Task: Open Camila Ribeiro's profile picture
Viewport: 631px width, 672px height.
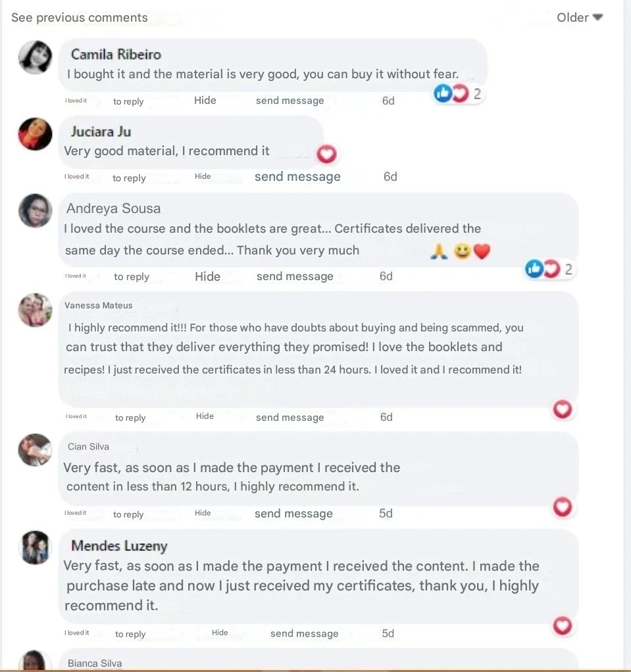Action: coord(36,57)
